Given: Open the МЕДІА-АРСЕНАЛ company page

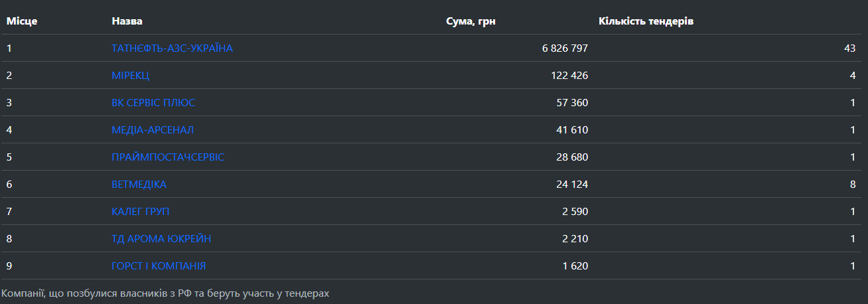Looking at the screenshot, I should pos(153,130).
